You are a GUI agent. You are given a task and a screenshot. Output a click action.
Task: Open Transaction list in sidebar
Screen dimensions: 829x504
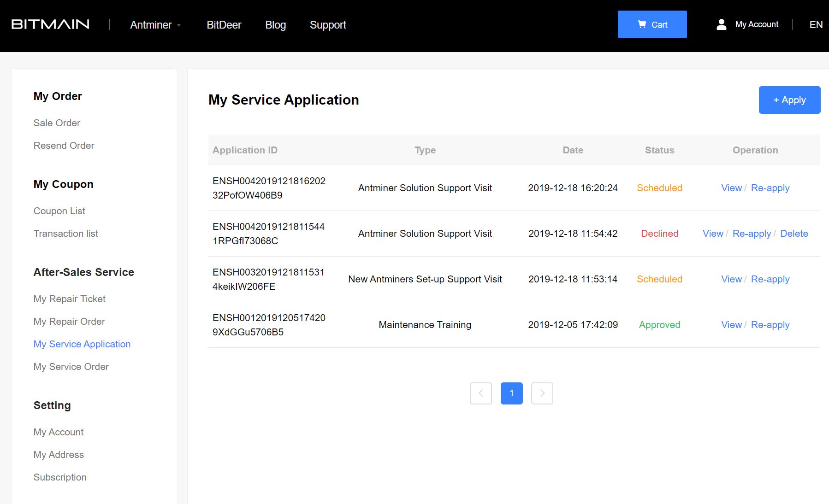click(x=66, y=234)
